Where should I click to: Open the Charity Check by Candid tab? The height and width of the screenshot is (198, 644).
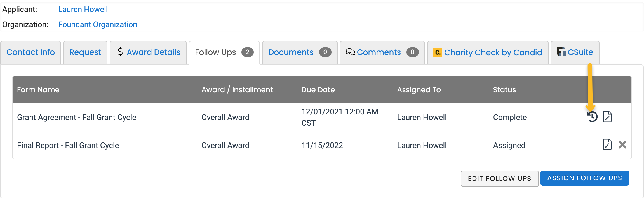pyautogui.click(x=493, y=52)
